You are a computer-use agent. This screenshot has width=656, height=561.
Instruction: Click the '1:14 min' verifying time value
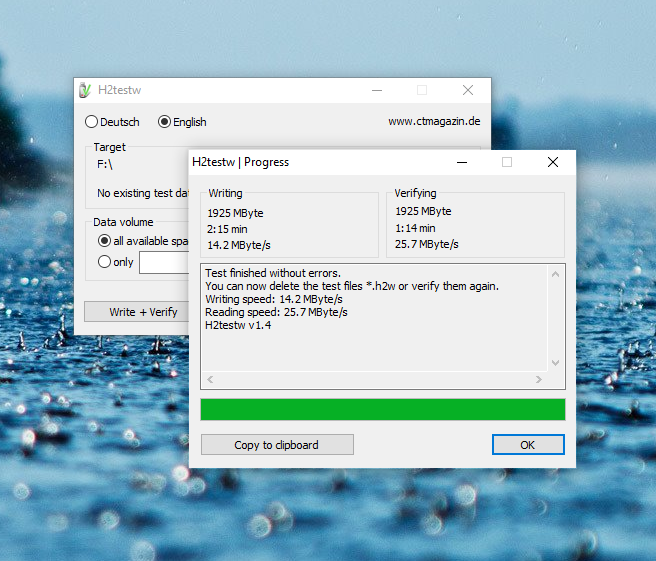pyautogui.click(x=415, y=228)
